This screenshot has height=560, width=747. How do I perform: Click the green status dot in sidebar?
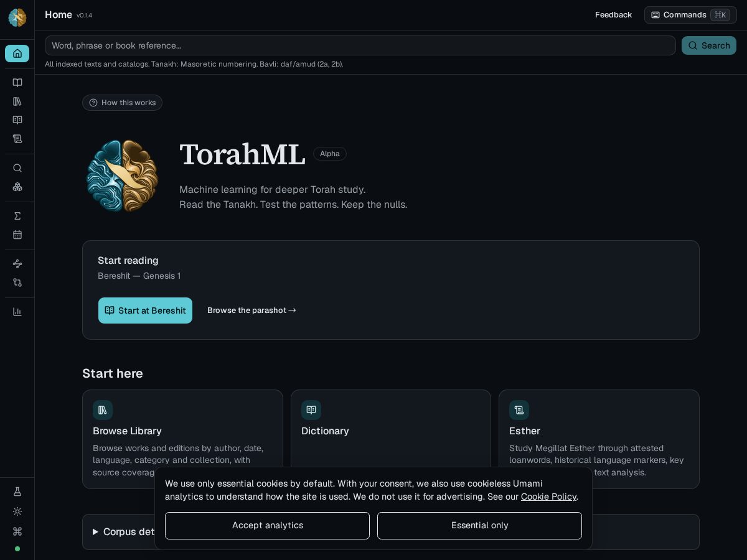(17, 549)
